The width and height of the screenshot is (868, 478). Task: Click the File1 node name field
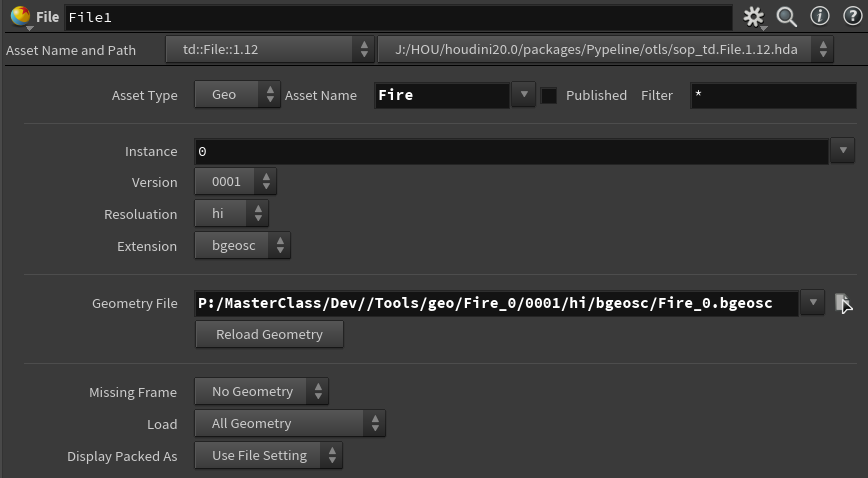tap(399, 18)
